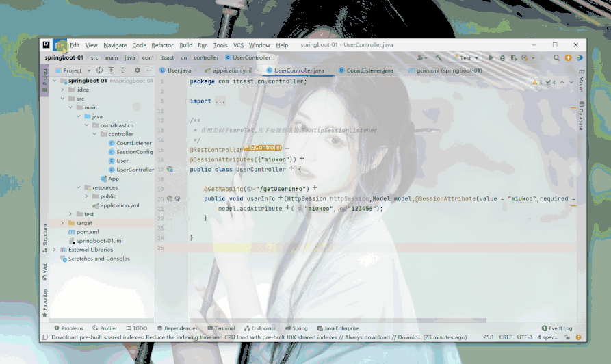Click Expand All icon in Project panel

click(111, 70)
